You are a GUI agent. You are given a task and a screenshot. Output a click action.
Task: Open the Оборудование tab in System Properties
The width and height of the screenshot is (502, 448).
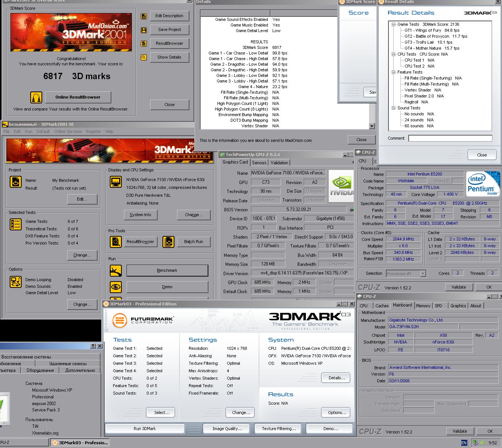pyautogui.click(x=40, y=370)
